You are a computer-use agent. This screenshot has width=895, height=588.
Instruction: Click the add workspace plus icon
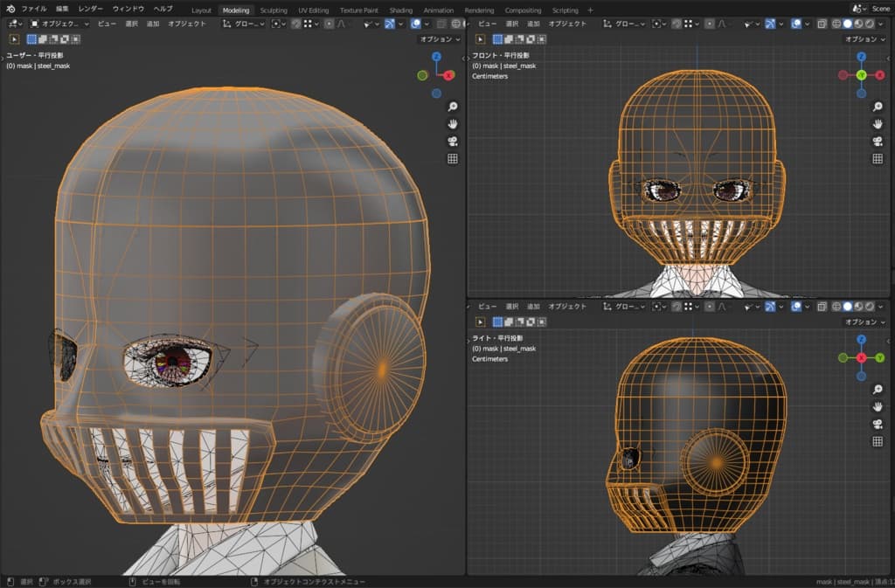pyautogui.click(x=590, y=10)
